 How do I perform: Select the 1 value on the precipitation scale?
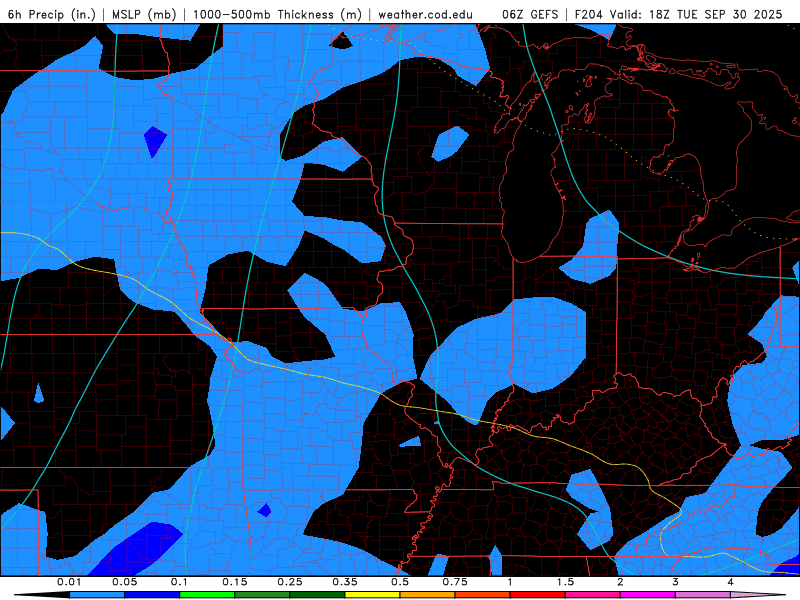(510, 582)
